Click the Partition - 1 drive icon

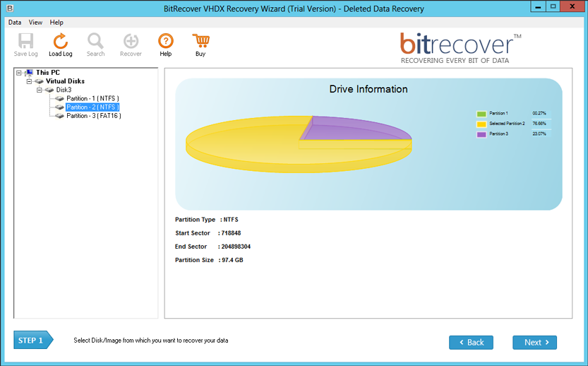59,98
